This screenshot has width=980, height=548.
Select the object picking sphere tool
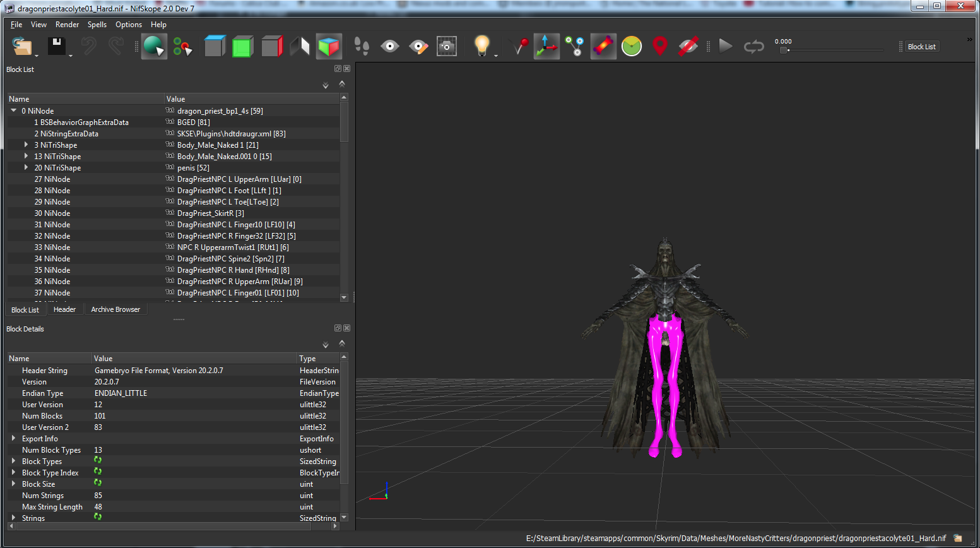tap(154, 46)
